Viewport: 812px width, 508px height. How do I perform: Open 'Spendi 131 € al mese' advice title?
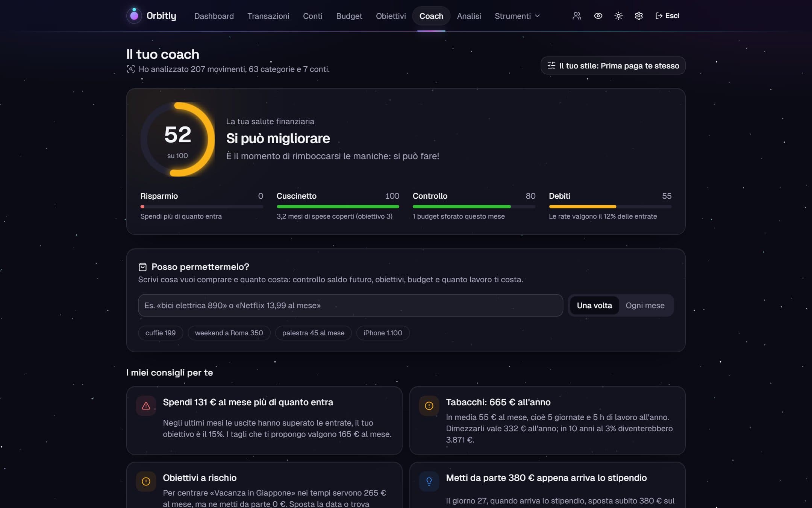click(248, 402)
